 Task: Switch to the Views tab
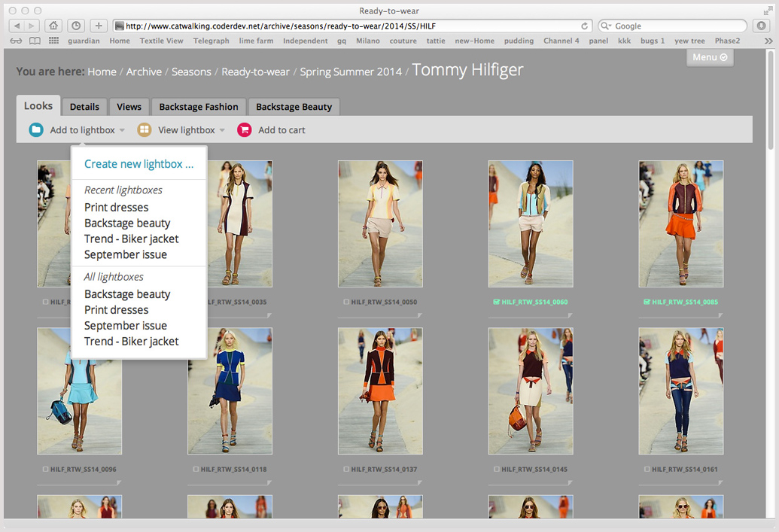pyautogui.click(x=129, y=107)
